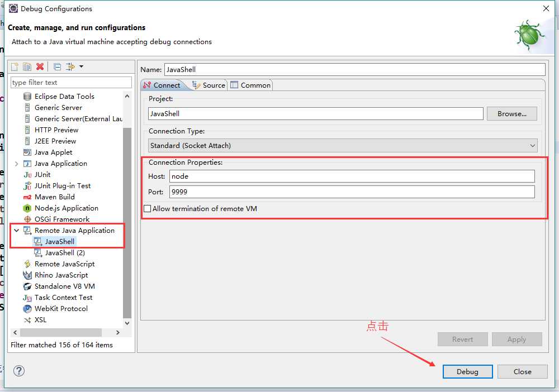The image size is (559, 392).
Task: Click the Task Context Test icon
Action: pyautogui.click(x=27, y=298)
